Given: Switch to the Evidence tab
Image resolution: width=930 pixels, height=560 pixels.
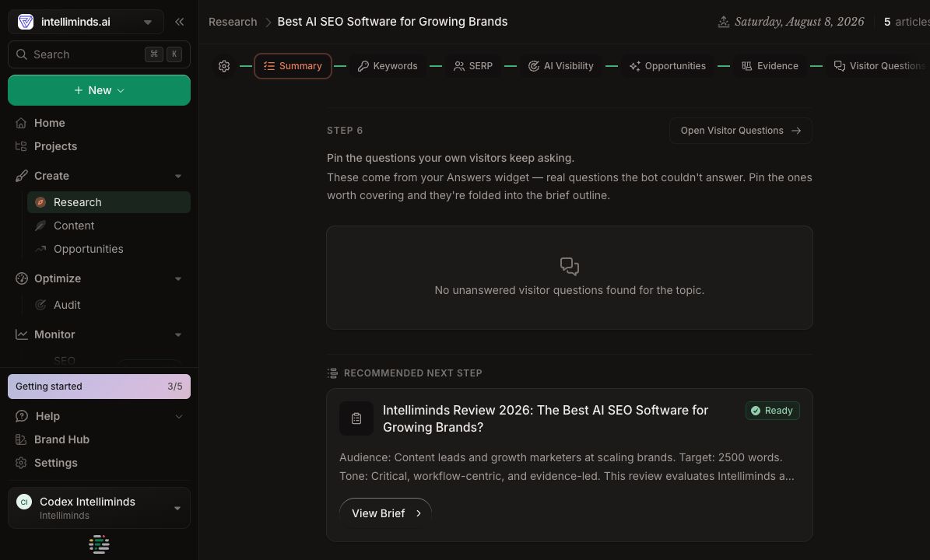Looking at the screenshot, I should 770,66.
